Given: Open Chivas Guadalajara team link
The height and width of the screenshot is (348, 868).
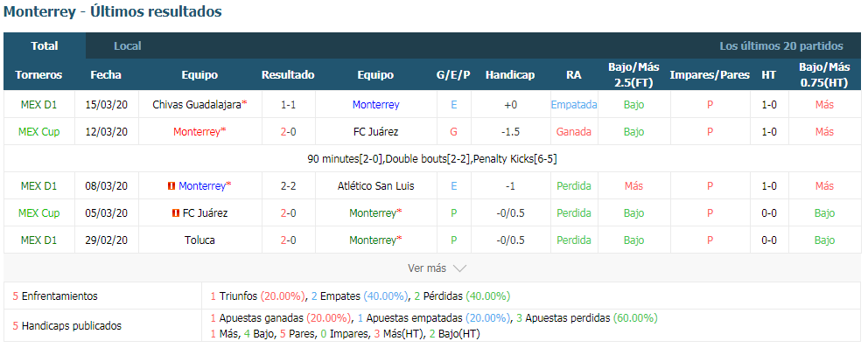Looking at the screenshot, I should click(197, 105).
